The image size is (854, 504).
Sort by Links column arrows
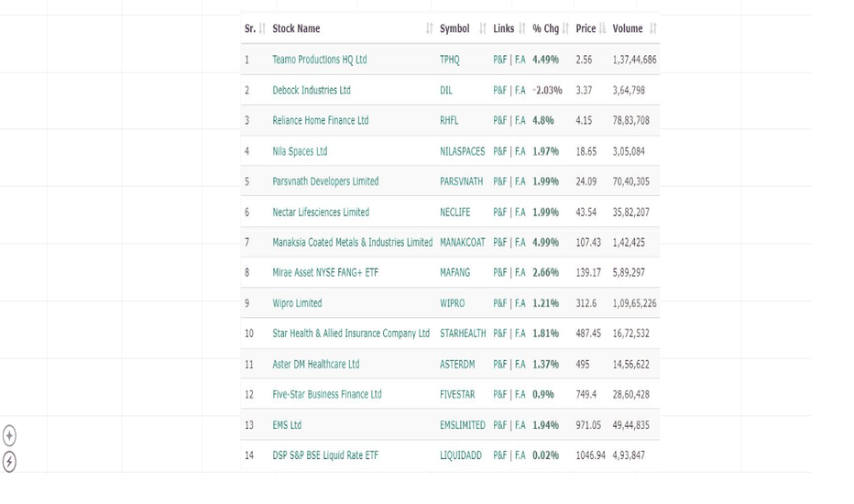point(522,28)
